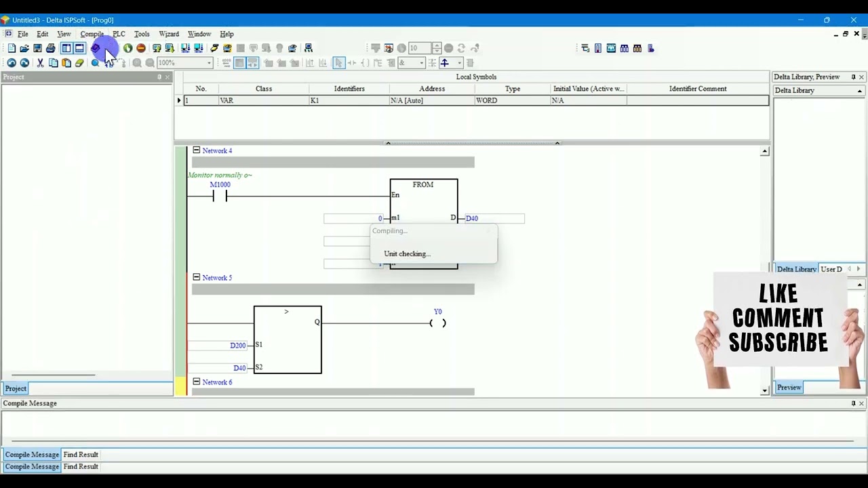Expand the row indicator arrow for row 1
The height and width of the screenshot is (488, 868).
[179, 100]
